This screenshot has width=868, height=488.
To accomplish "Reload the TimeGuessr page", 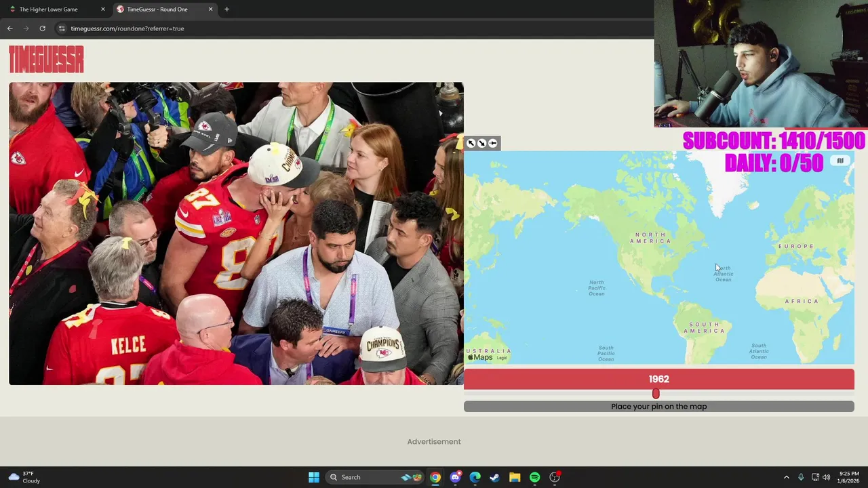I will (42, 28).
